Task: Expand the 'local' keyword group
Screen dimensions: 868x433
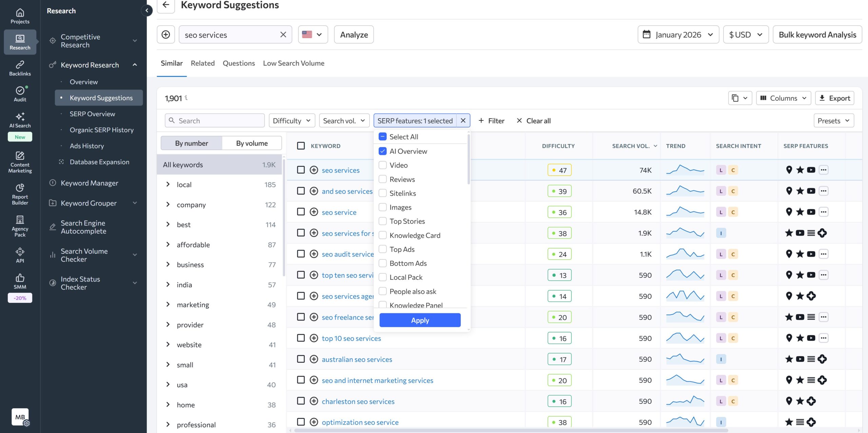Action: pos(168,184)
